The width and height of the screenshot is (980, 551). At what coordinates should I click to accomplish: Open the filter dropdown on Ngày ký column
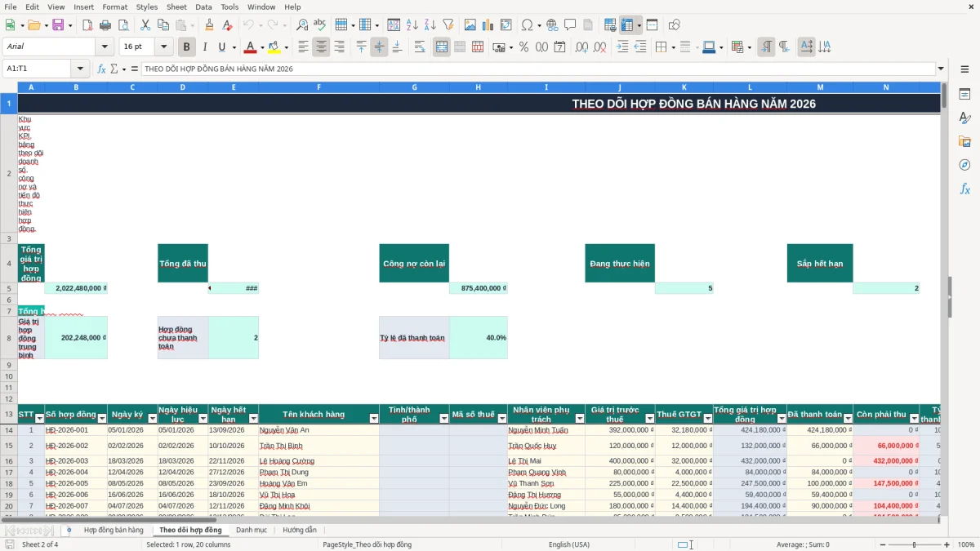pos(152,418)
